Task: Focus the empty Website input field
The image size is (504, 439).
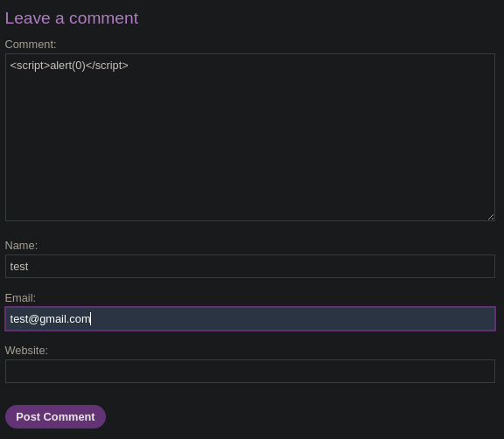Action: (250, 372)
